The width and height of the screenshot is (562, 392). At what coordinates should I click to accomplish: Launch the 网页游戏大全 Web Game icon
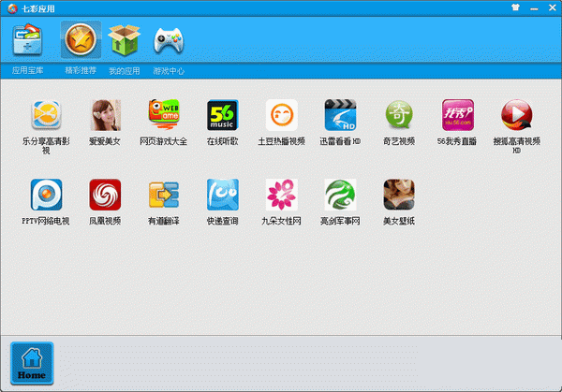click(164, 114)
